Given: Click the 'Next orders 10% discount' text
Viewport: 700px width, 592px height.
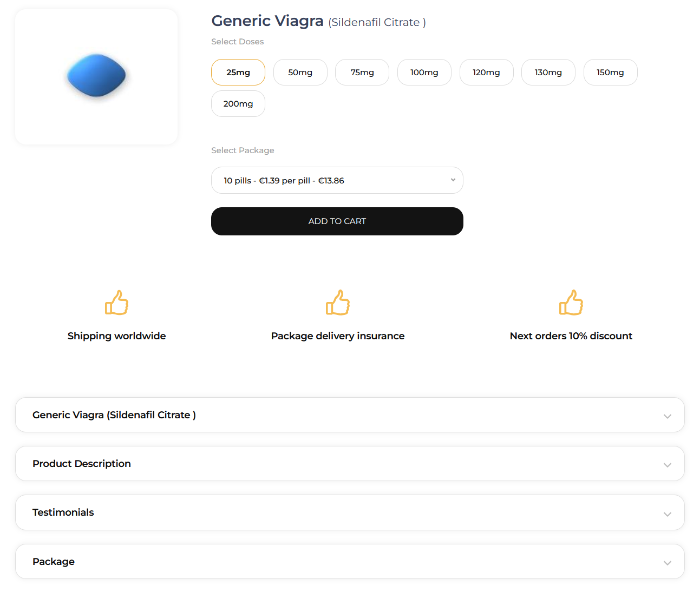Looking at the screenshot, I should tap(571, 336).
